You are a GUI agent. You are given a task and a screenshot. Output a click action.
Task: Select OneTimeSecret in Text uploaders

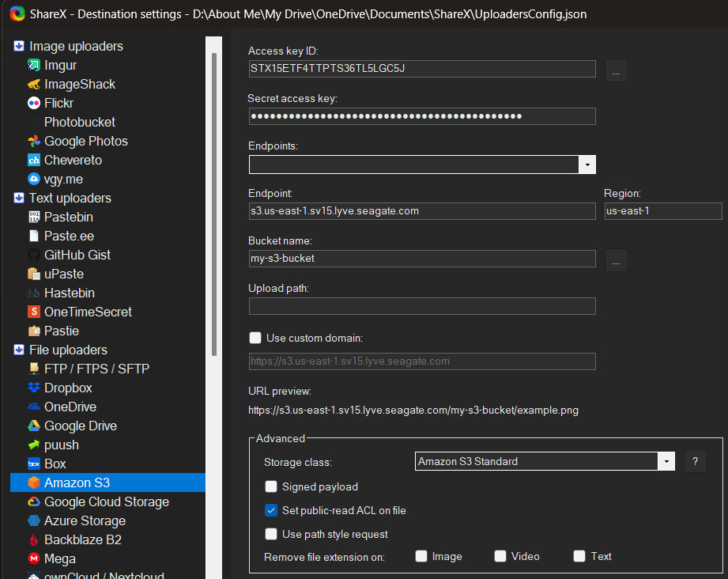click(88, 312)
